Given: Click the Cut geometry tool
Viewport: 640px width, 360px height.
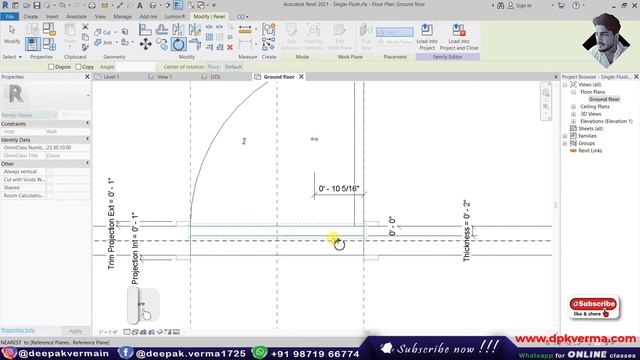Looking at the screenshot, I should [x=103, y=32].
